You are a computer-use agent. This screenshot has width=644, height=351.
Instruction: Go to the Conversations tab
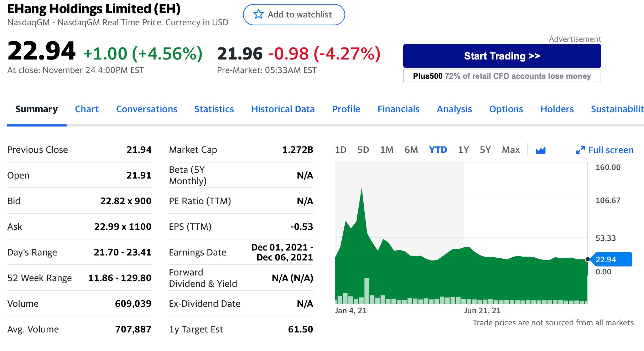click(x=146, y=109)
